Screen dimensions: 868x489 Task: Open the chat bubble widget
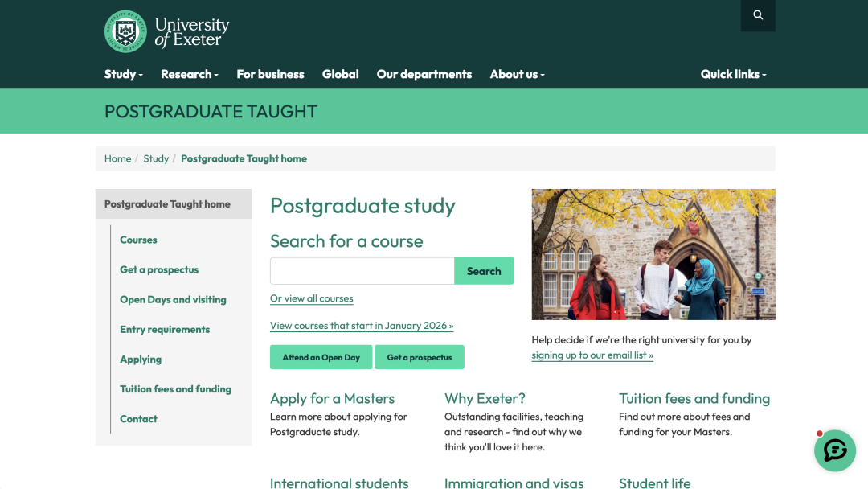(x=835, y=450)
